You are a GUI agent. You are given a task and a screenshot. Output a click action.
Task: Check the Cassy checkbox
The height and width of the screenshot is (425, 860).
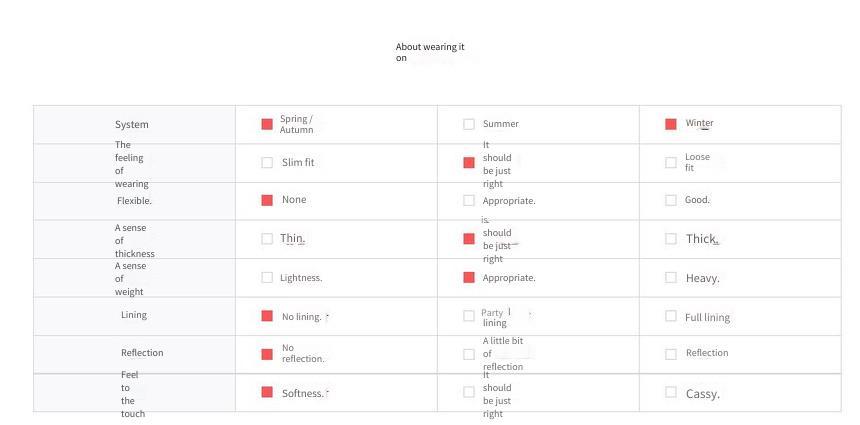point(671,392)
